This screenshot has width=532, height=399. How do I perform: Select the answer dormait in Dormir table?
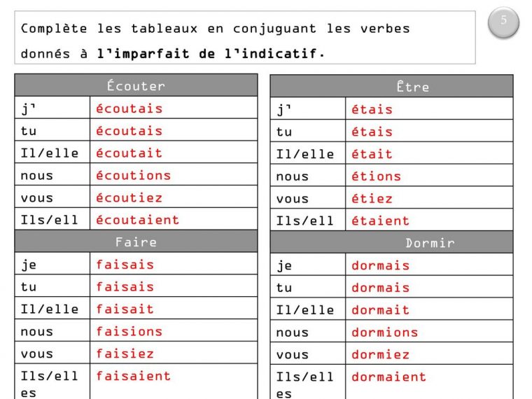(380, 310)
